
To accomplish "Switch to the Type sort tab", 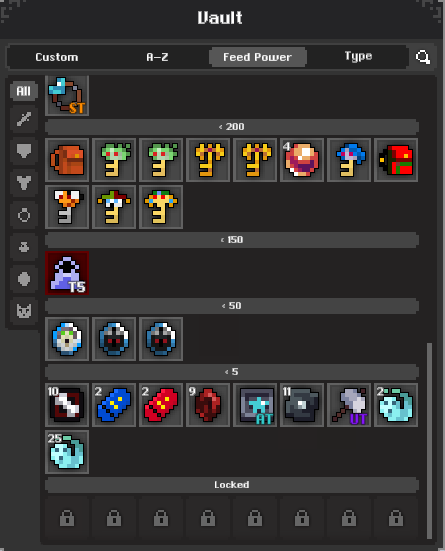I will point(358,56).
